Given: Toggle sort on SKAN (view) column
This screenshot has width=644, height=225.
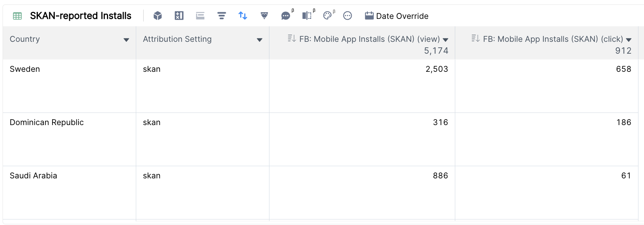Looking at the screenshot, I should 292,38.
